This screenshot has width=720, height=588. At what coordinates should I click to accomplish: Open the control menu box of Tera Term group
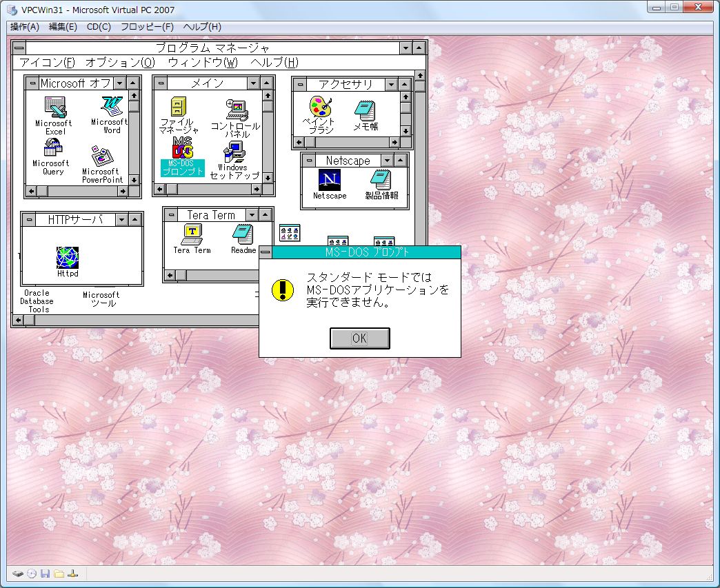171,215
